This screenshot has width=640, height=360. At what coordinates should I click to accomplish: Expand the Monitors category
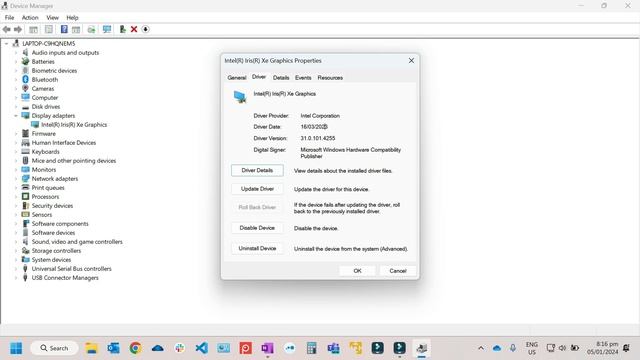point(16,170)
